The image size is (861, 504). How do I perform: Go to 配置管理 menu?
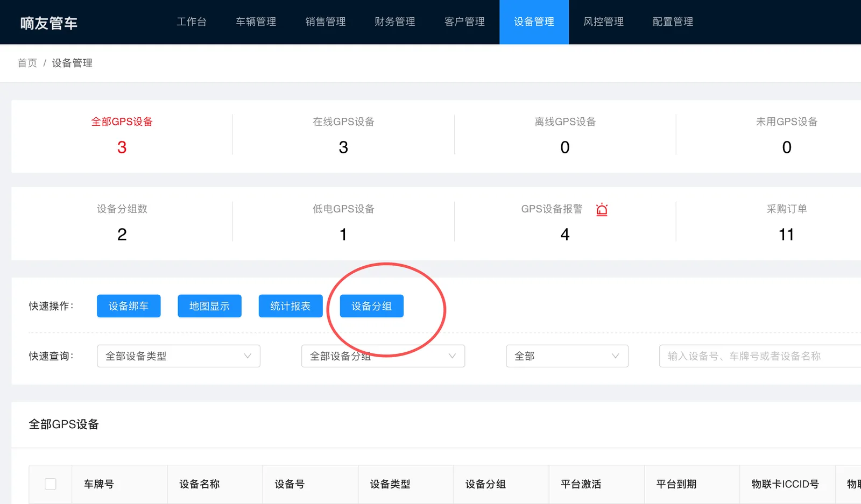[x=673, y=22]
